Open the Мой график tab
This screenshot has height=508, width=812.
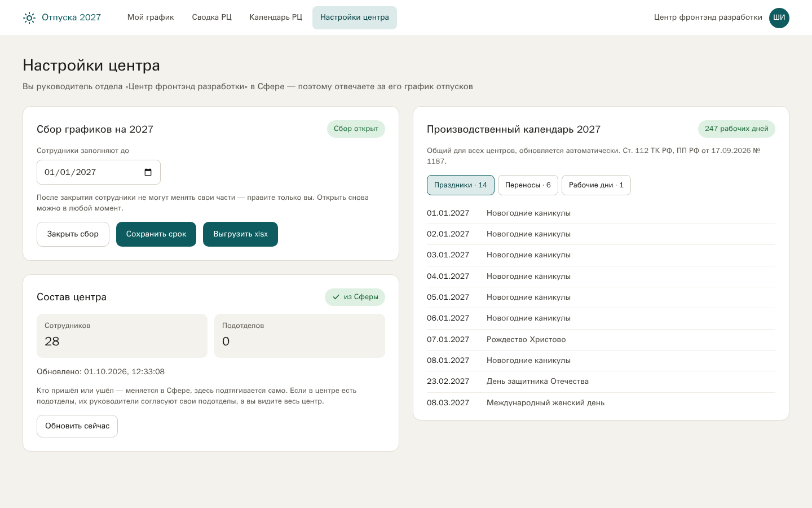click(x=151, y=17)
